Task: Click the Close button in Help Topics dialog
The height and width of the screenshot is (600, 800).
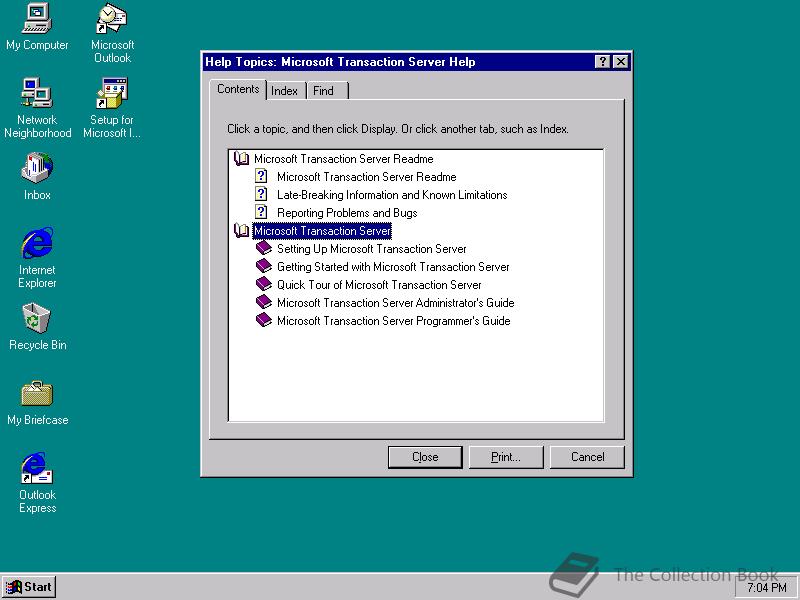Action: [x=425, y=457]
